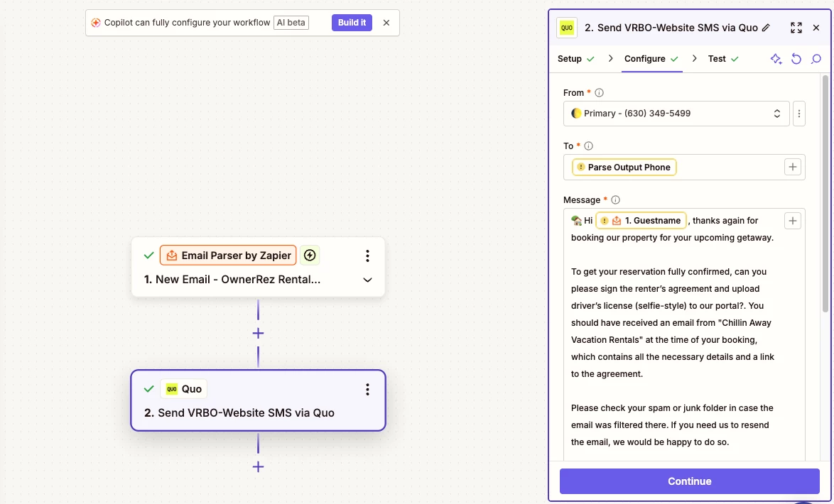Viewport: 834px width, 504px height.
Task: Show info tooltip for Message field
Action: 615,200
